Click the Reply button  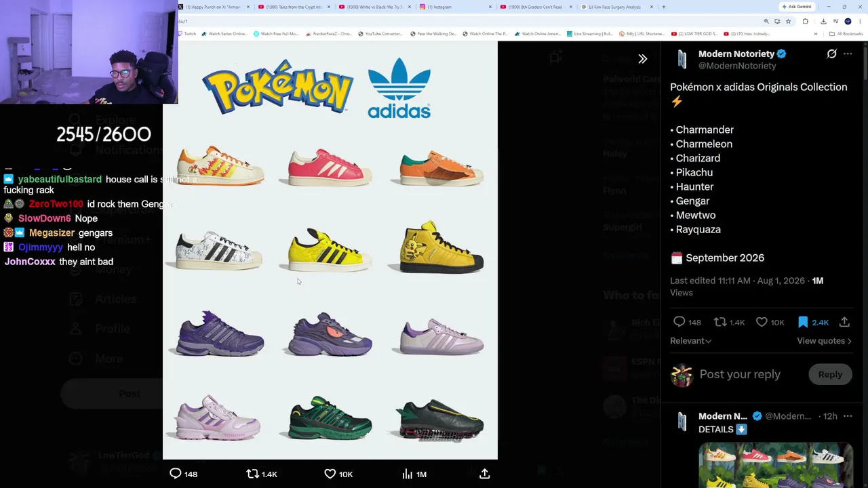click(830, 374)
